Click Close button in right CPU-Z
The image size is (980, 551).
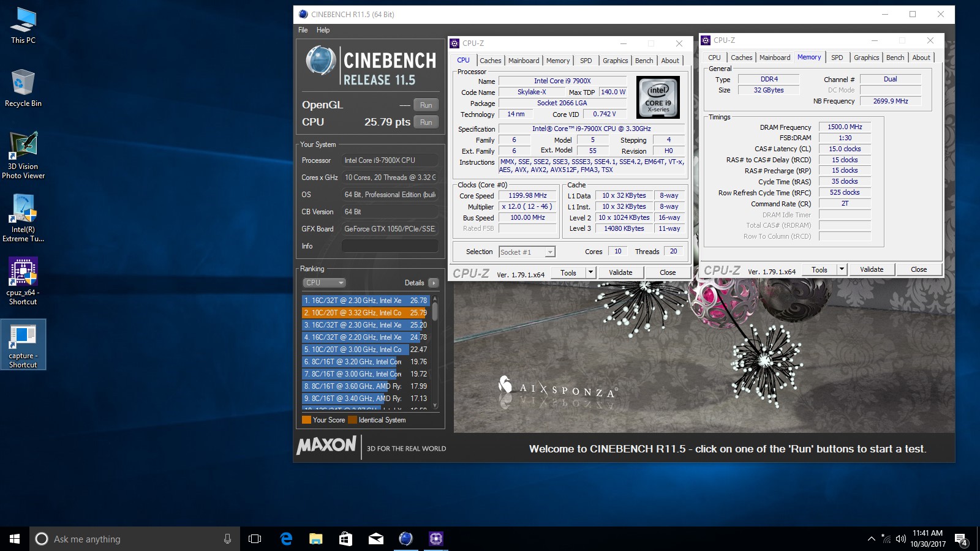coord(919,269)
